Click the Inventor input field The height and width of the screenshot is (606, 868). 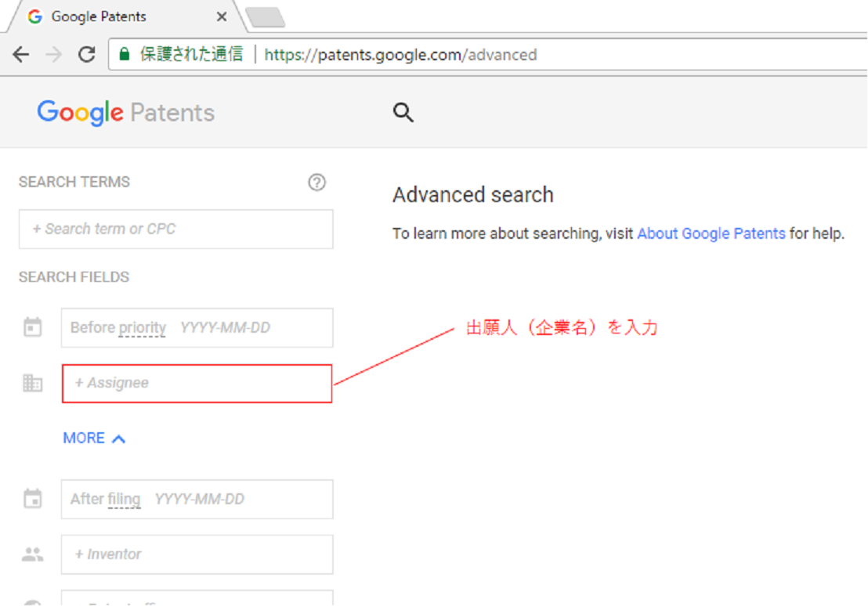197,554
